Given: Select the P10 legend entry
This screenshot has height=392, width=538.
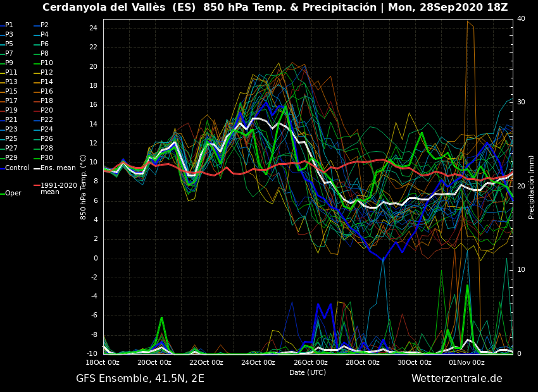Looking at the screenshot, I should click(x=47, y=63).
